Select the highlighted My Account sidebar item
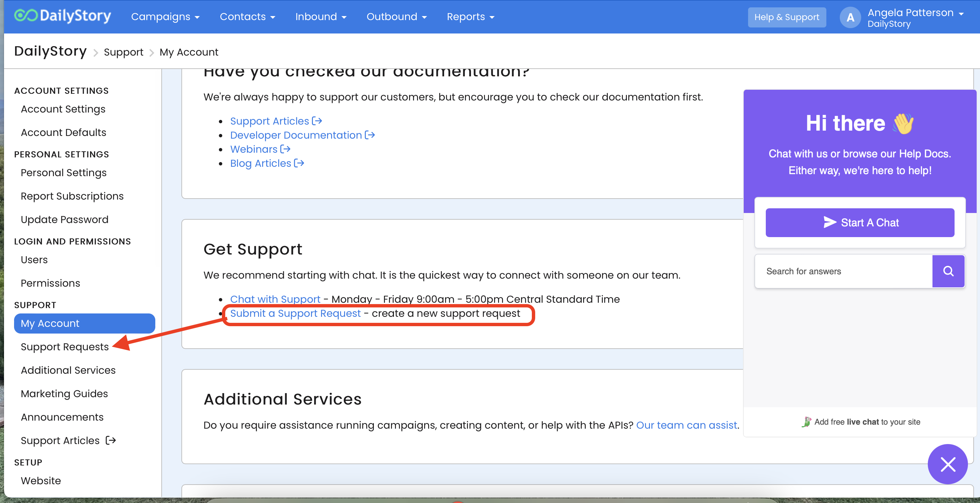Viewport: 980px width, 503px height. (84, 323)
